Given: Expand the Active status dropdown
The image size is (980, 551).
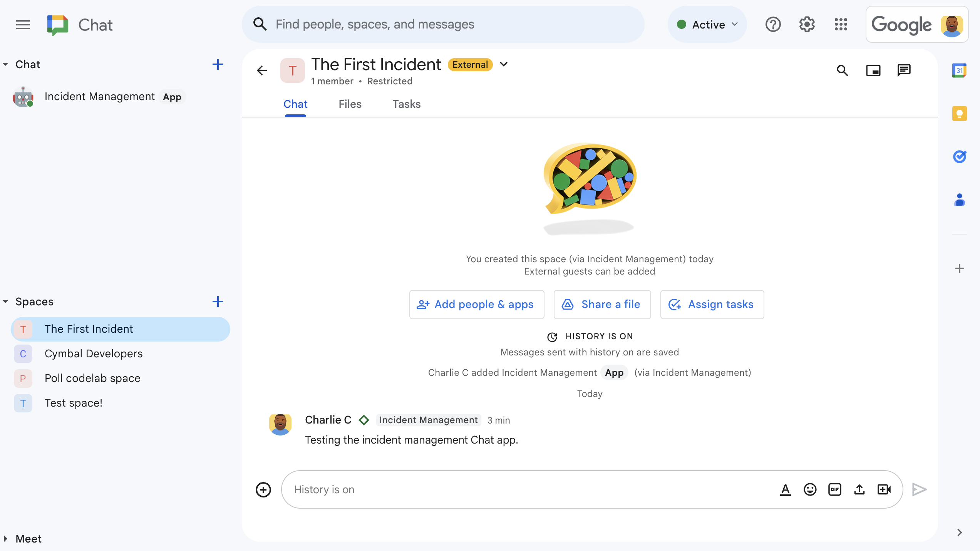Looking at the screenshot, I should tap(707, 25).
